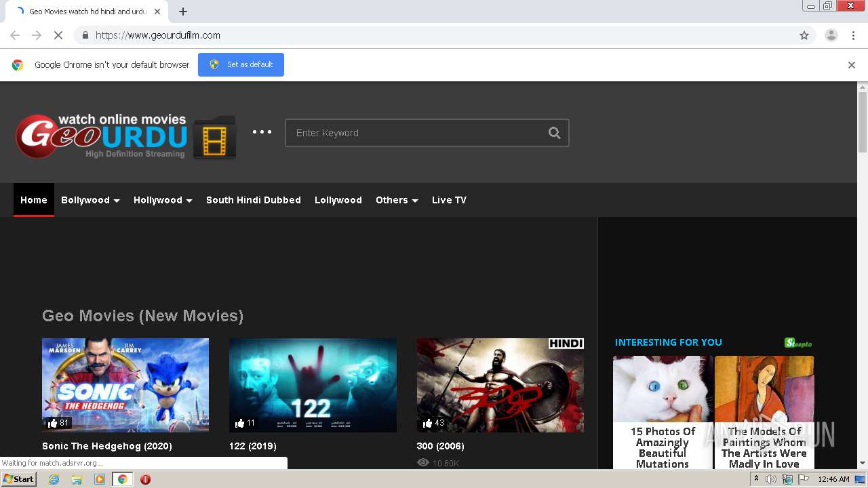
Task: Expand the Hollywood dropdown menu
Action: click(163, 200)
